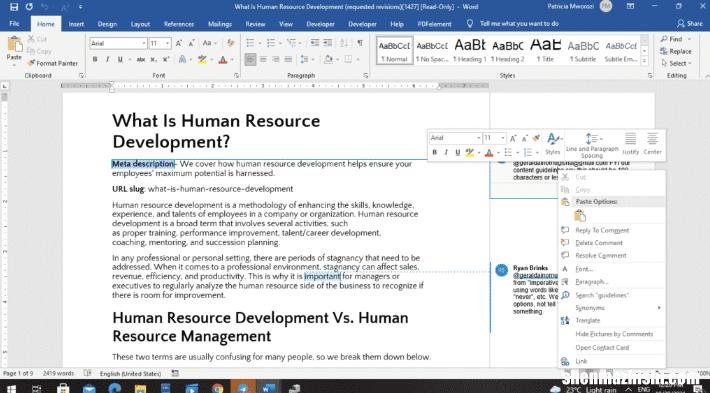Apply red font color in ribbon

(x=223, y=59)
